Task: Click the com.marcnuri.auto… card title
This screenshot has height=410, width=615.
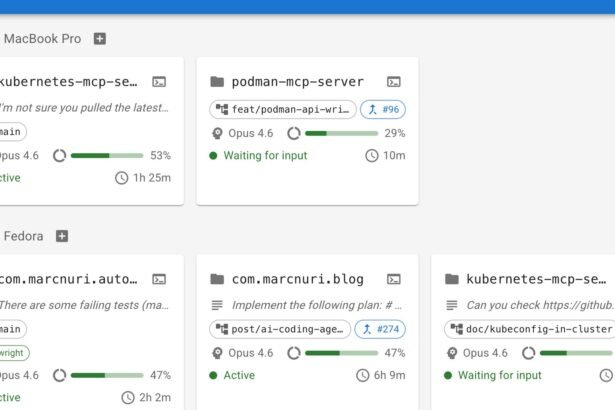Action: [69, 279]
